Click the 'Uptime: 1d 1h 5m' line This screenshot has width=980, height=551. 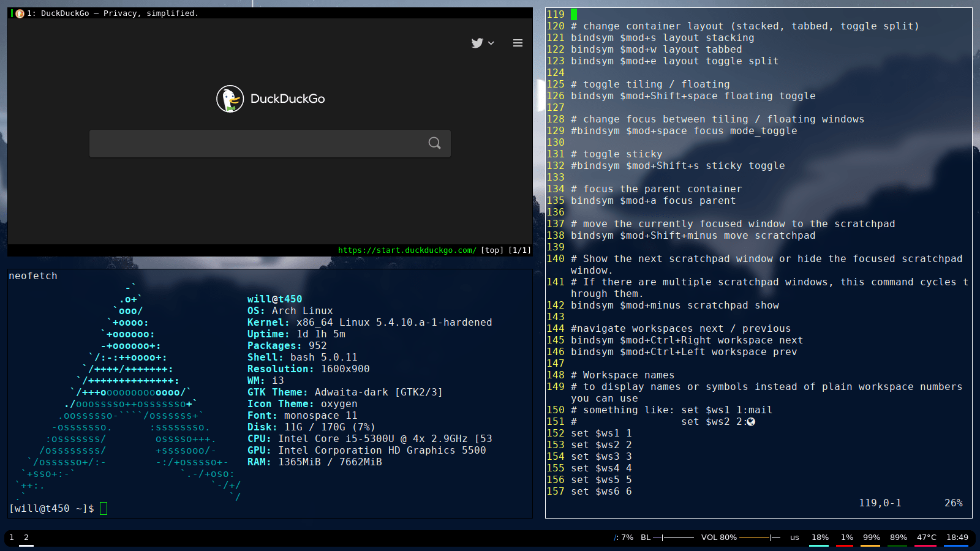coord(296,334)
